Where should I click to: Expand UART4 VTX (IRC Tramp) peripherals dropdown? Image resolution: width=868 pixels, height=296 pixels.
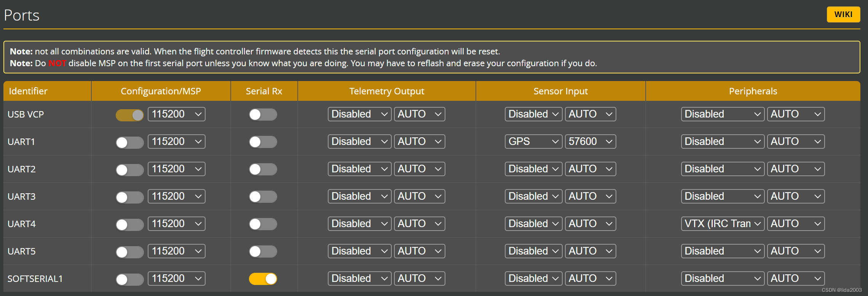coord(722,224)
